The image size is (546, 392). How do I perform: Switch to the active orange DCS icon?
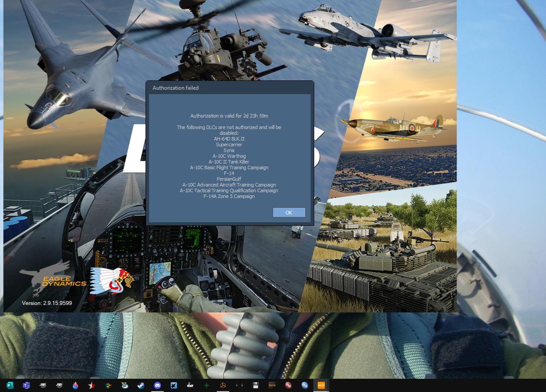(x=321, y=385)
